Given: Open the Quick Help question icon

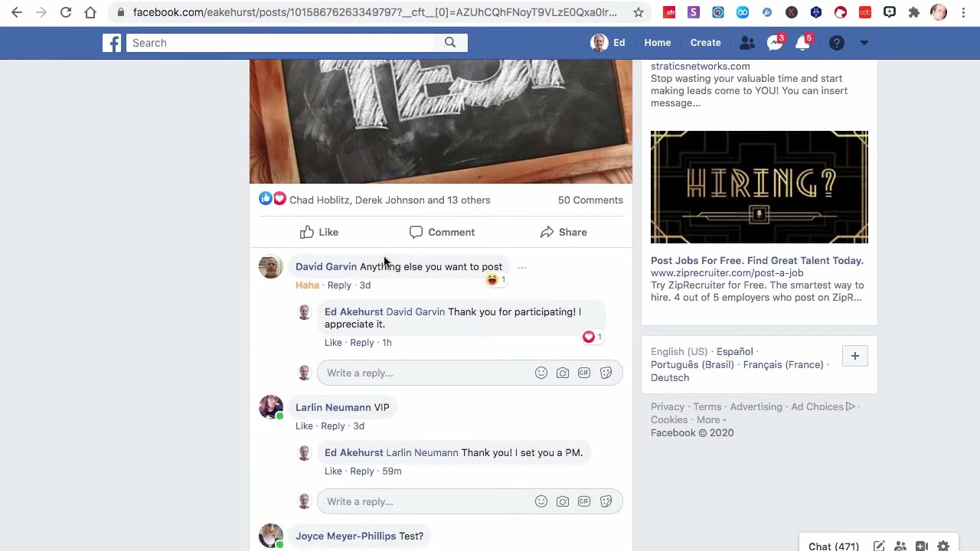Looking at the screenshot, I should (x=836, y=43).
